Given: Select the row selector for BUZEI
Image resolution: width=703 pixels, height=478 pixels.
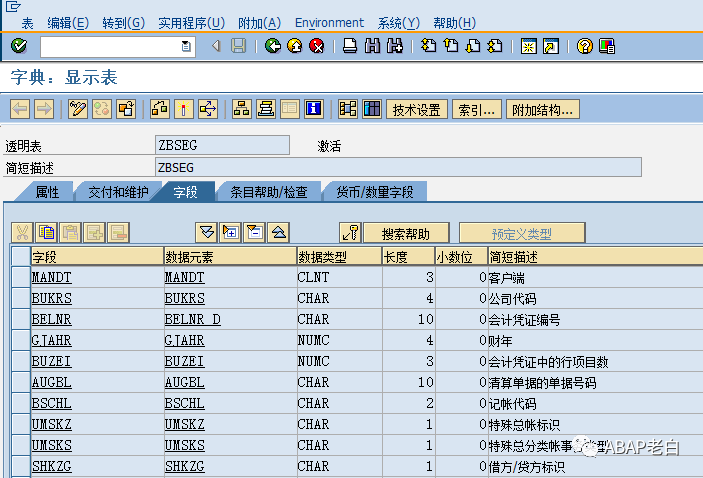Looking at the screenshot, I should tap(21, 361).
